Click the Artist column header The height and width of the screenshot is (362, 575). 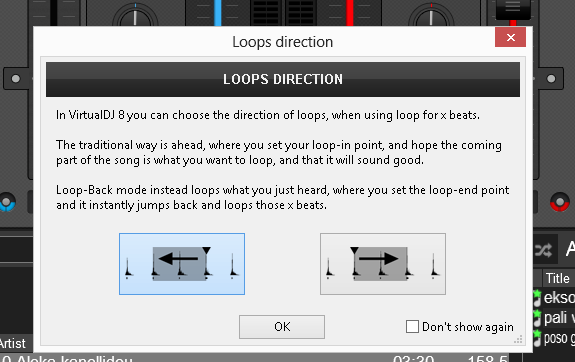(13, 344)
